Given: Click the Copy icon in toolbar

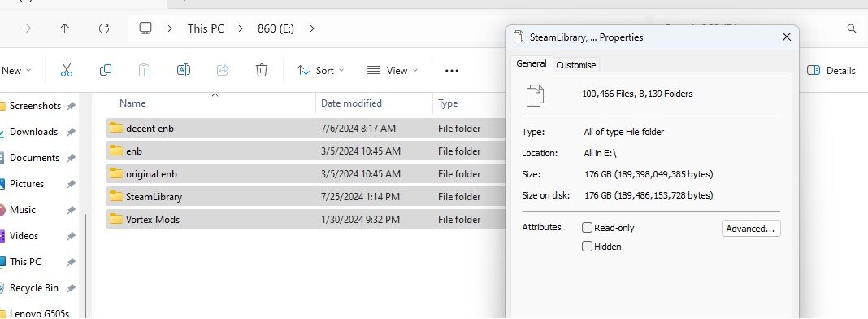Looking at the screenshot, I should tap(105, 70).
